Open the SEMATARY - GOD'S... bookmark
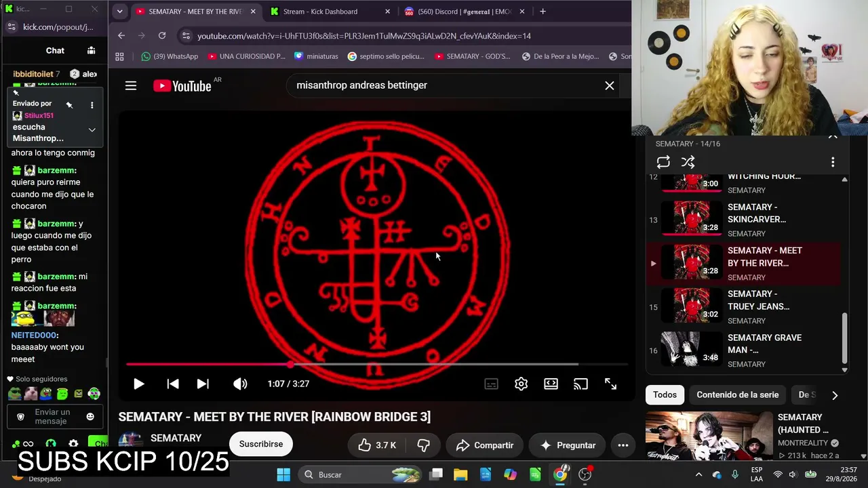 click(x=473, y=56)
